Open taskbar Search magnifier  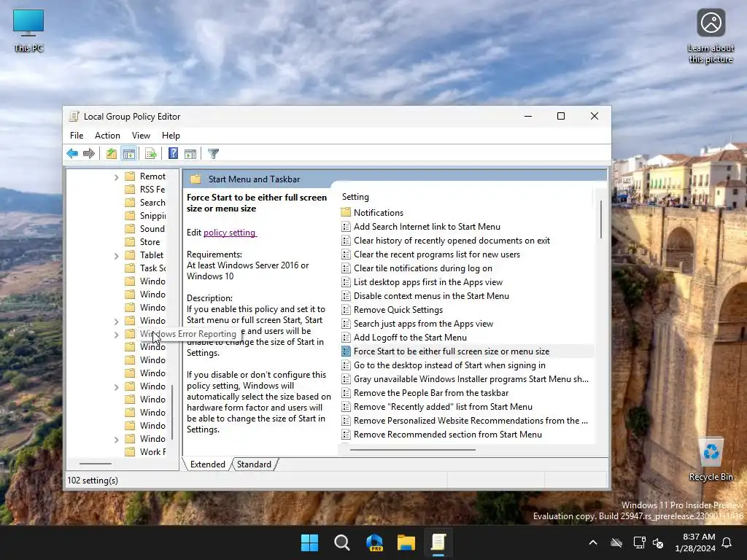click(x=342, y=542)
